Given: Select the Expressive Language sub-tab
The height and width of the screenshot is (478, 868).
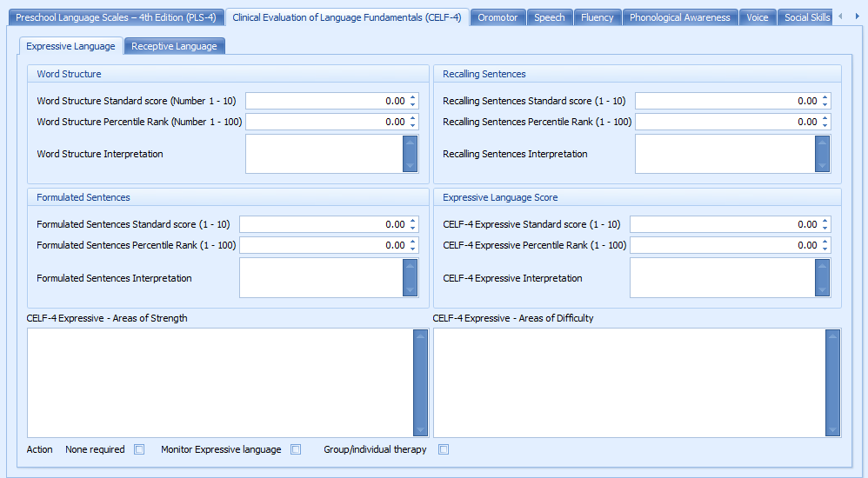Looking at the screenshot, I should [x=70, y=46].
